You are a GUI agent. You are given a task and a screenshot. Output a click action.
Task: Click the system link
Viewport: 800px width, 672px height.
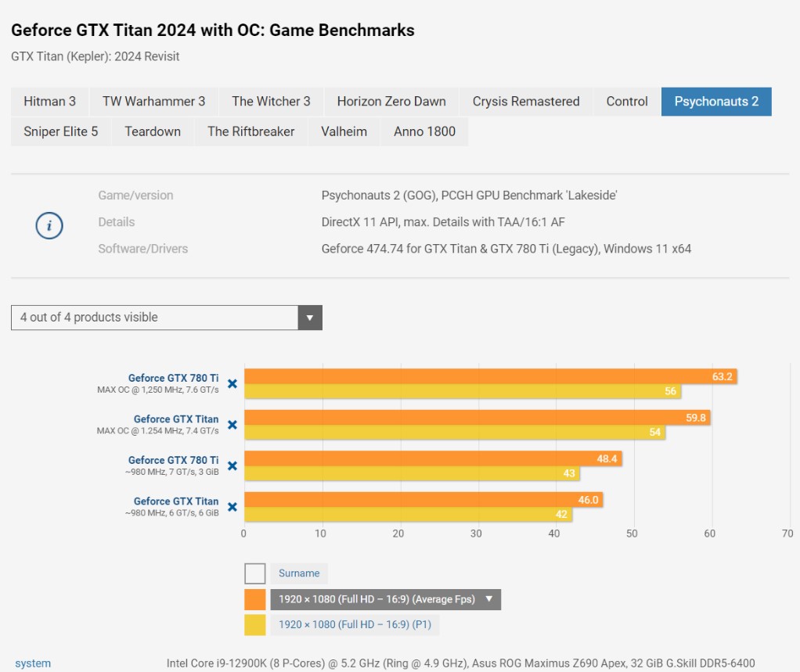pos(33,663)
